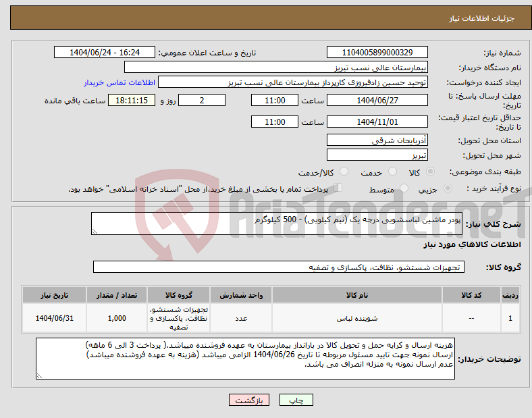Click the response deadline time 11:00 field
The height and width of the screenshot is (418, 532).
275,101
